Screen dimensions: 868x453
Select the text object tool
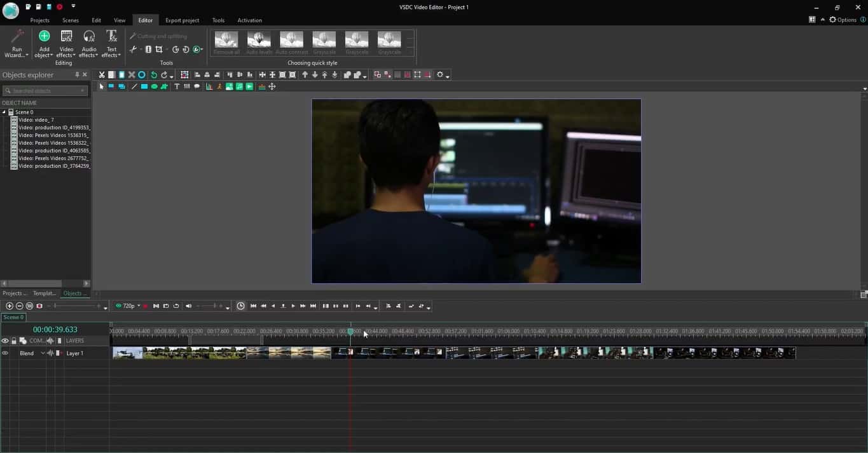coord(177,86)
